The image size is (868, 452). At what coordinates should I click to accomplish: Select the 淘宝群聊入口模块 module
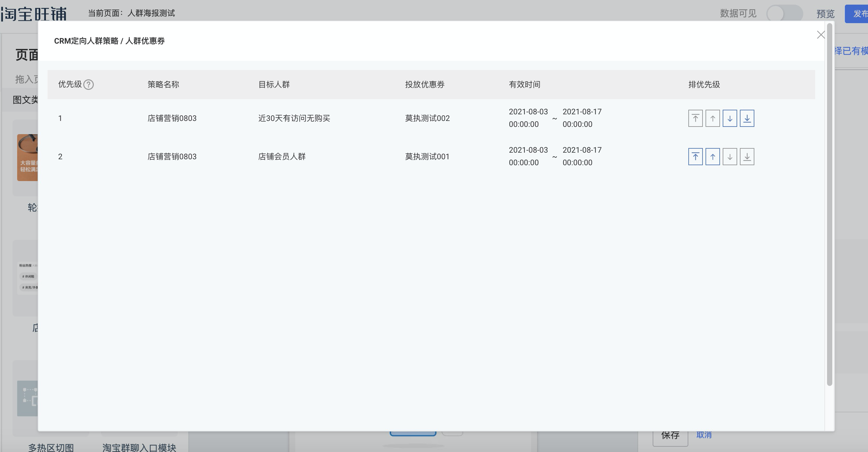(x=139, y=447)
